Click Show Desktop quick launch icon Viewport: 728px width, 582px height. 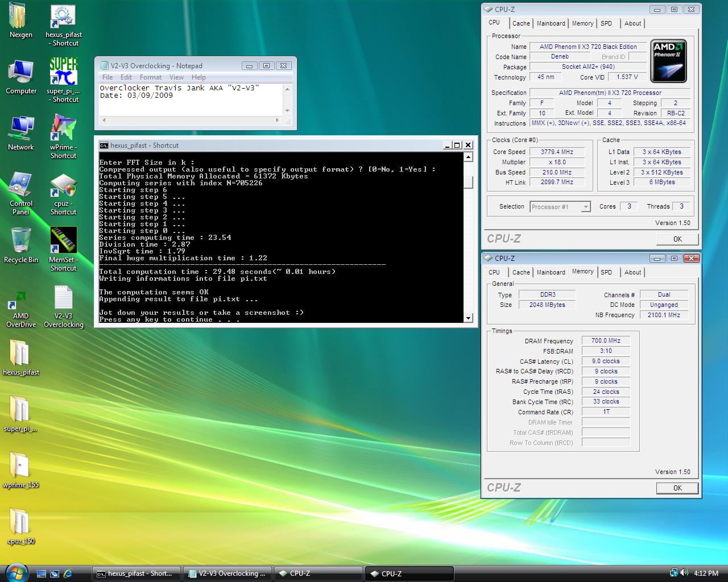pyautogui.click(x=42, y=574)
